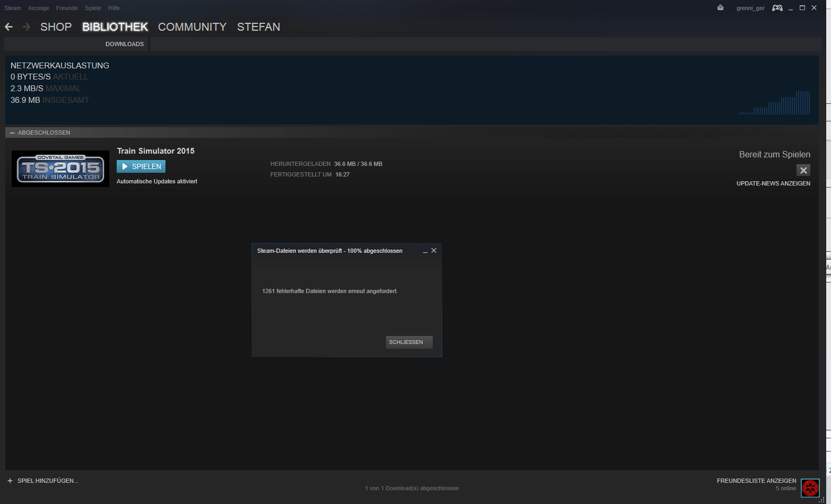Click the network usage bar graph
Image resolution: width=831 pixels, height=504 pixels.
click(x=774, y=103)
